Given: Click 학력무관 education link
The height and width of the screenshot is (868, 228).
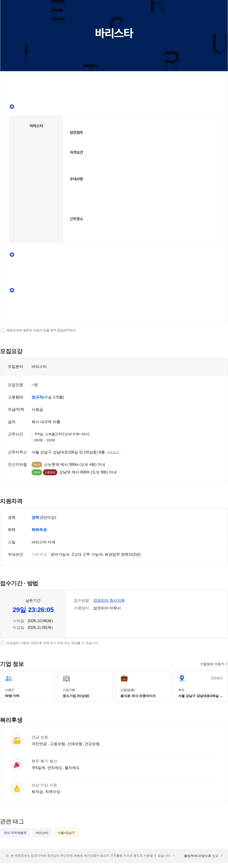Looking at the screenshot, I should click(39, 530).
